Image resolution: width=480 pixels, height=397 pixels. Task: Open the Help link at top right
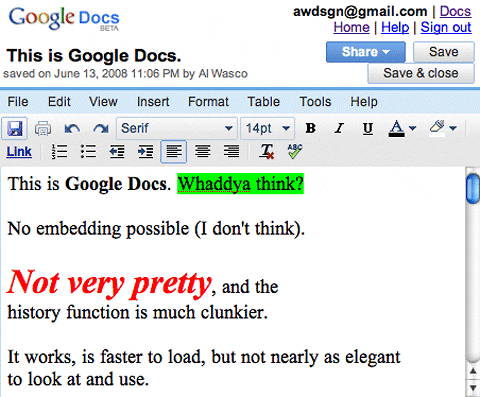(395, 27)
